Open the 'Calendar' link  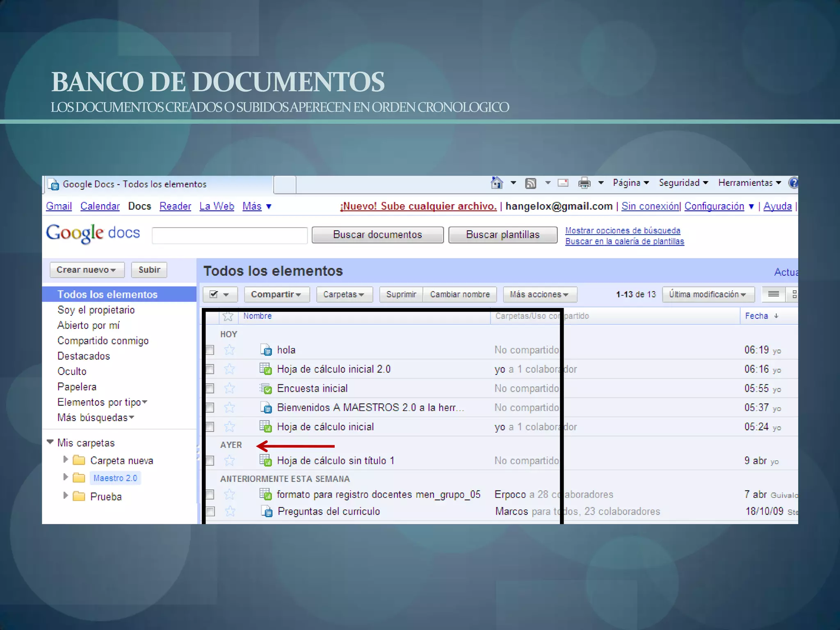coord(100,206)
